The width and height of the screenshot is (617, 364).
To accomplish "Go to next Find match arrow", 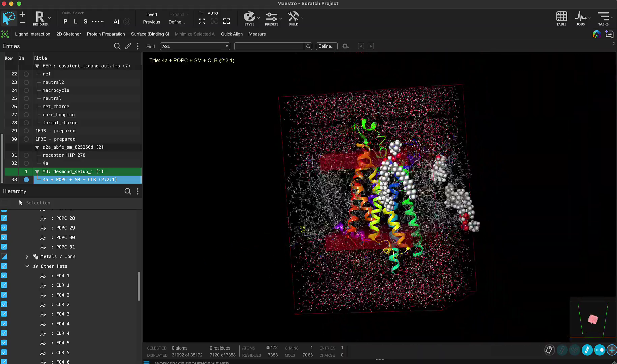I will coord(371,46).
